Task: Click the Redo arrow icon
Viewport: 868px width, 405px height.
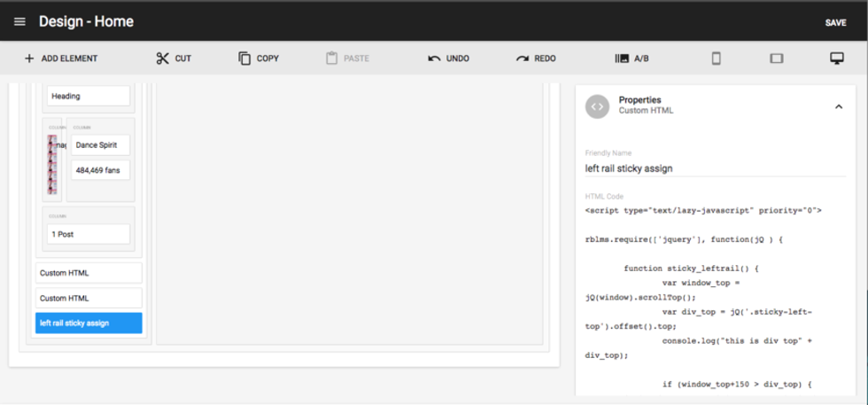Action: click(523, 58)
